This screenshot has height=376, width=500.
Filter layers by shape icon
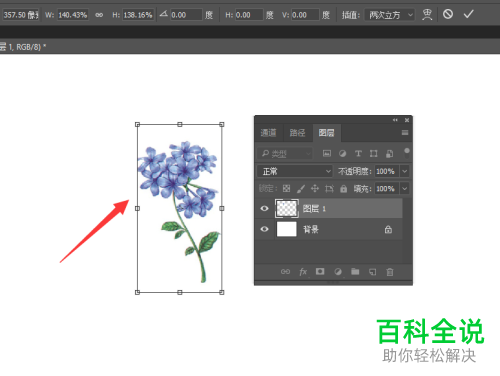(x=374, y=154)
